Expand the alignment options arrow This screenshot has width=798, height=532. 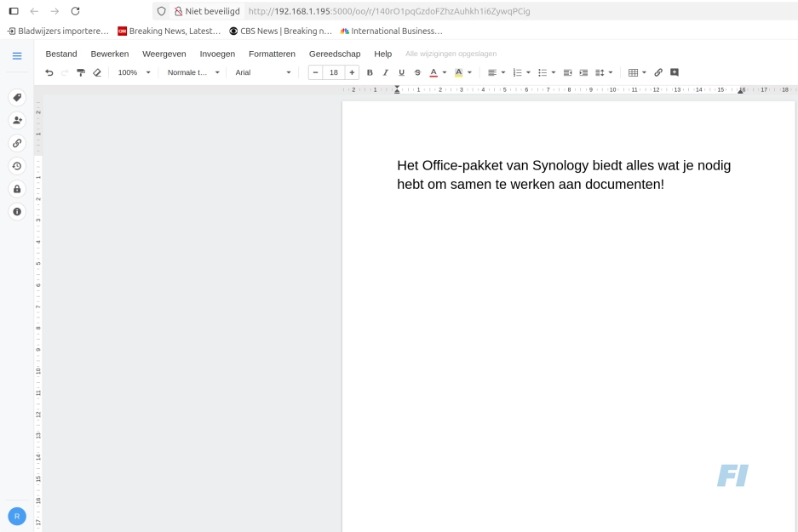point(503,72)
